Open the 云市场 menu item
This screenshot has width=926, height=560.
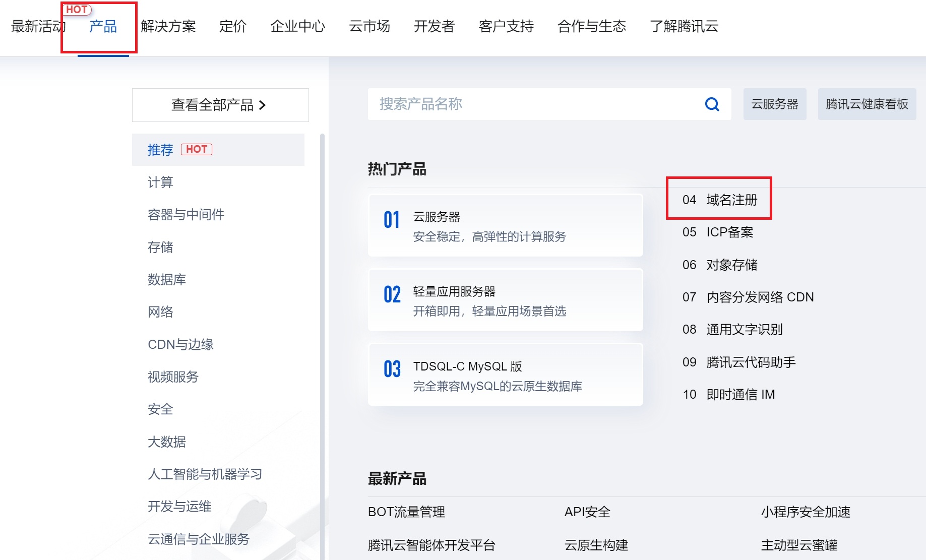click(x=369, y=26)
